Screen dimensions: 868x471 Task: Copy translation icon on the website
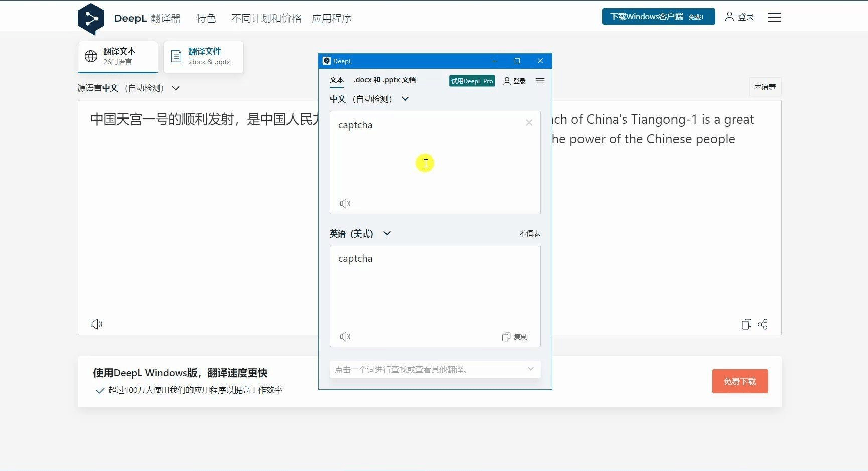746,324
